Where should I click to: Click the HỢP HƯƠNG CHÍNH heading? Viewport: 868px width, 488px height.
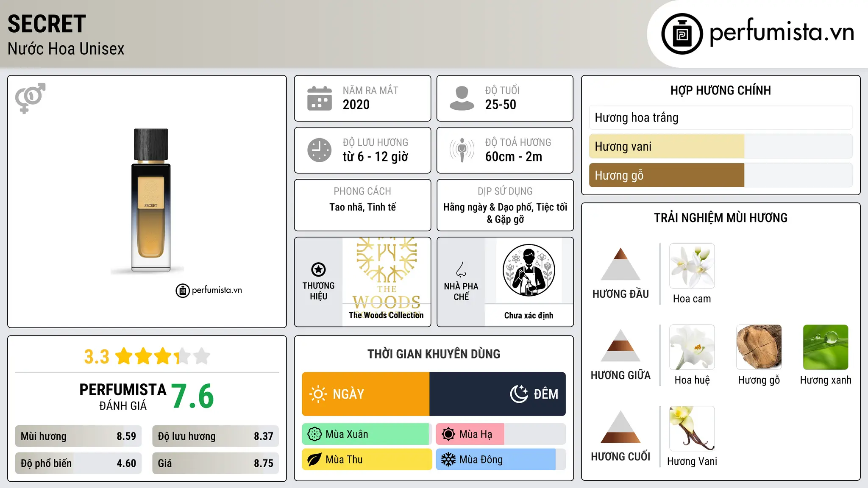tap(721, 90)
